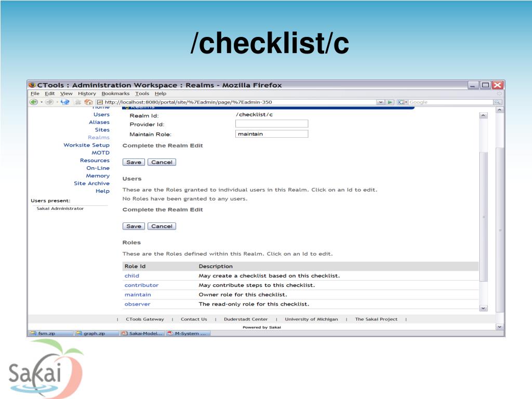Click the University of Michigan footer link
The image size is (532, 399).
coord(312,320)
